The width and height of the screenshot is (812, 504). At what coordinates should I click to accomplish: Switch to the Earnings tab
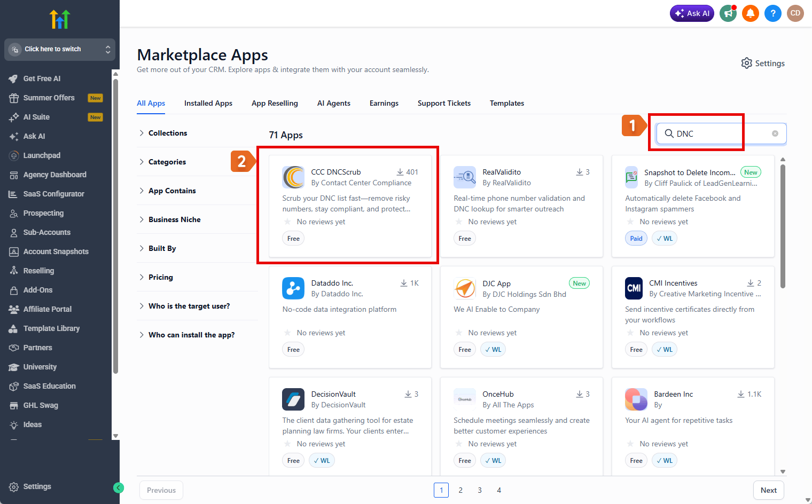point(384,103)
